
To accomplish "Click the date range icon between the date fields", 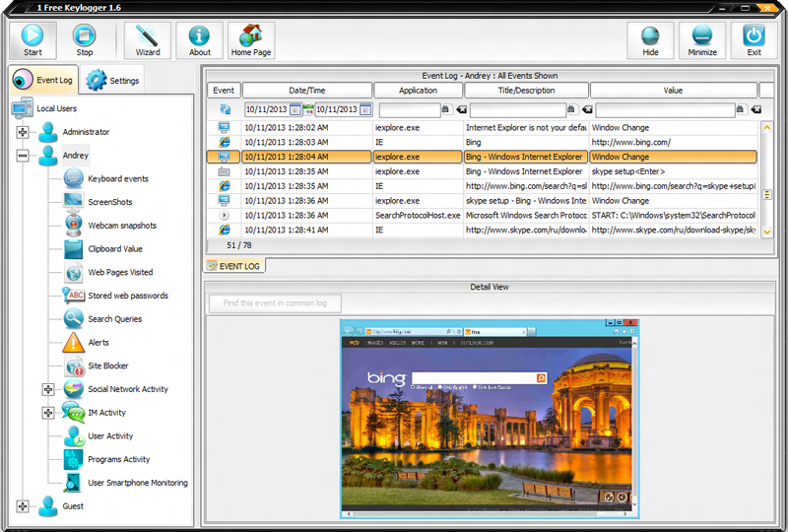I will point(308,109).
